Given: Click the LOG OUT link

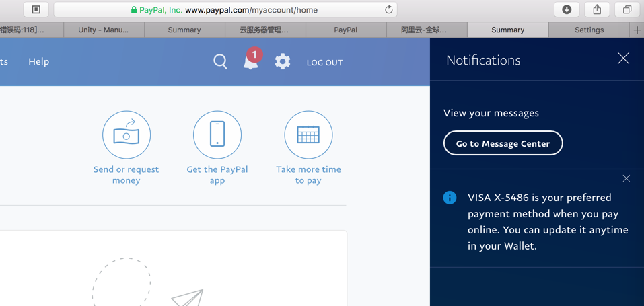Looking at the screenshot, I should click(324, 63).
